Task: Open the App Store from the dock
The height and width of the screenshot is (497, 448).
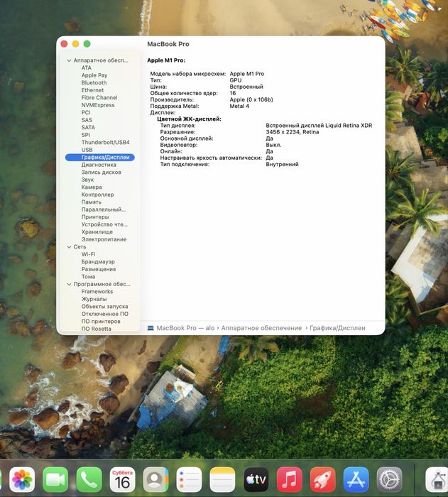Action: point(356,479)
